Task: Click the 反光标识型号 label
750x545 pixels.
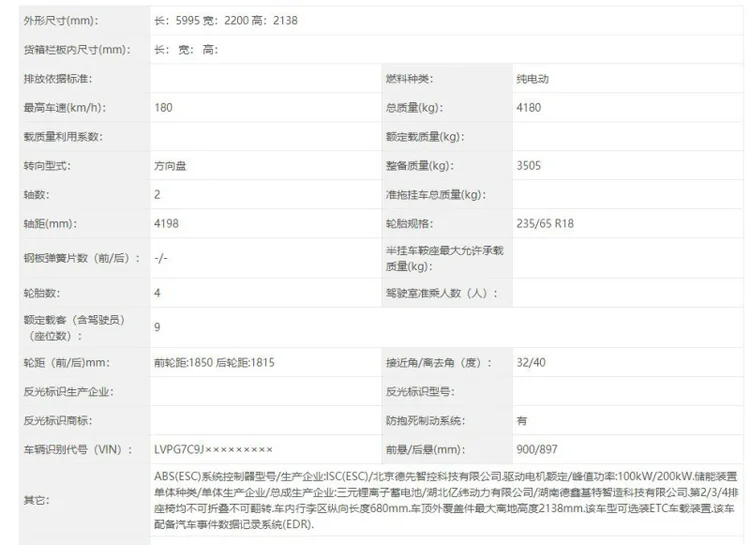Action: pos(420,392)
